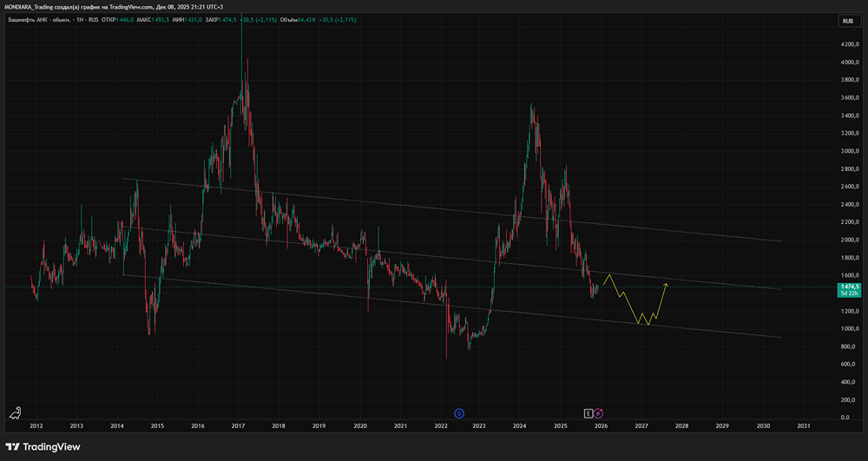Click the 2017 label on time axis

click(x=238, y=426)
